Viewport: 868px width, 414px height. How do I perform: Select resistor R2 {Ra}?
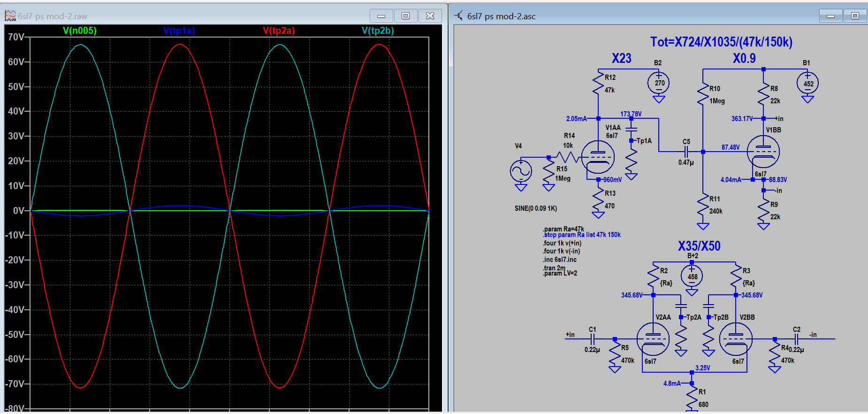click(653, 276)
